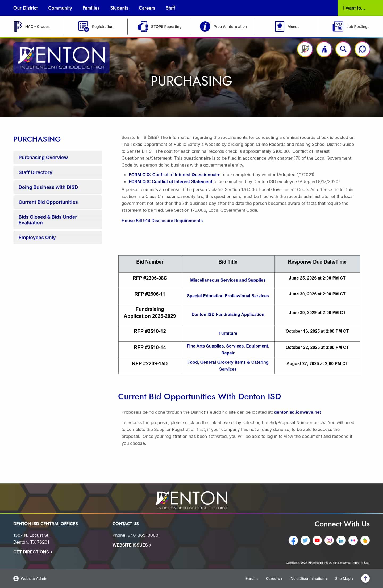Open Special Education Professional Services bid
Screen dimensions: 383x588
point(228,296)
